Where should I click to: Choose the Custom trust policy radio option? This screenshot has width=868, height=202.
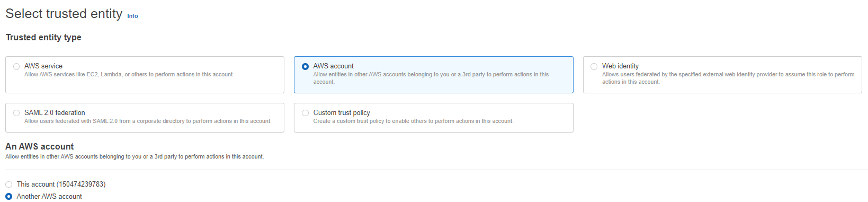(x=305, y=113)
